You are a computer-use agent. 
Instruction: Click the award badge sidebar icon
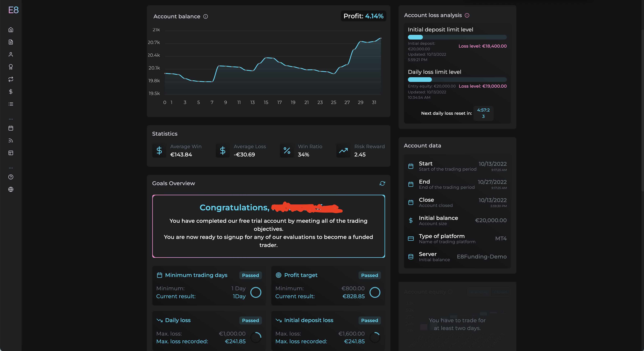pos(11,67)
